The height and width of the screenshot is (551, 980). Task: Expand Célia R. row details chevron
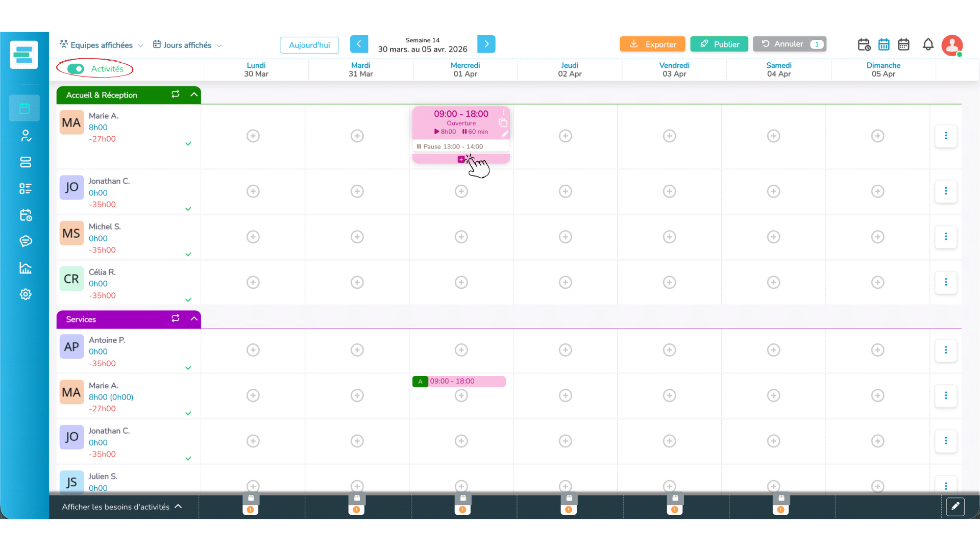coord(188,299)
